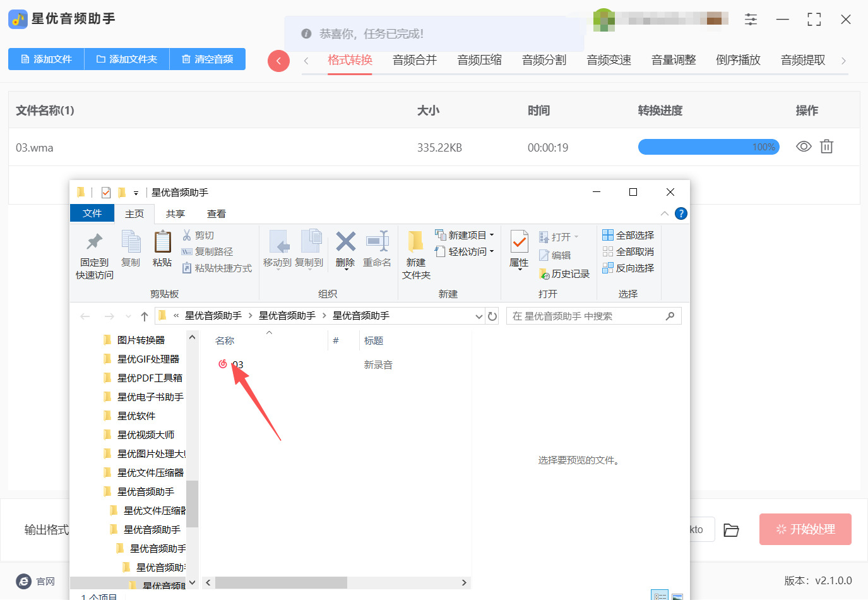Click the Explorer search box
The width and height of the screenshot is (868, 600).
[x=593, y=316]
